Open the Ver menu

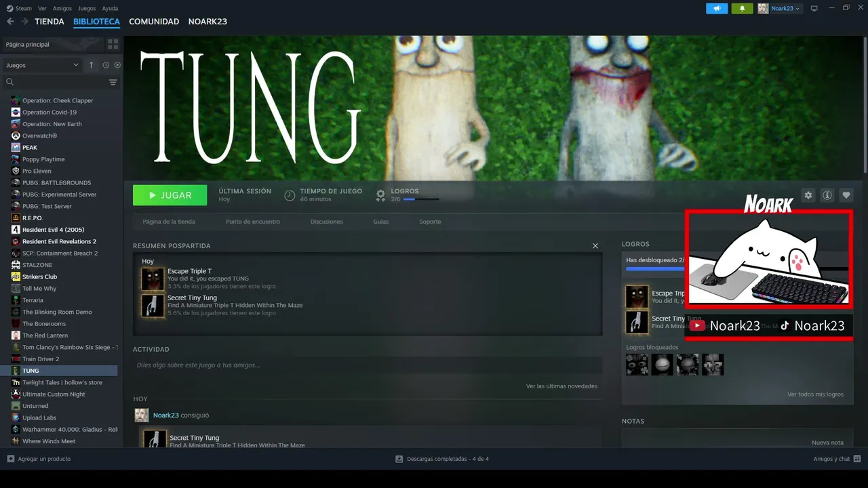42,8
